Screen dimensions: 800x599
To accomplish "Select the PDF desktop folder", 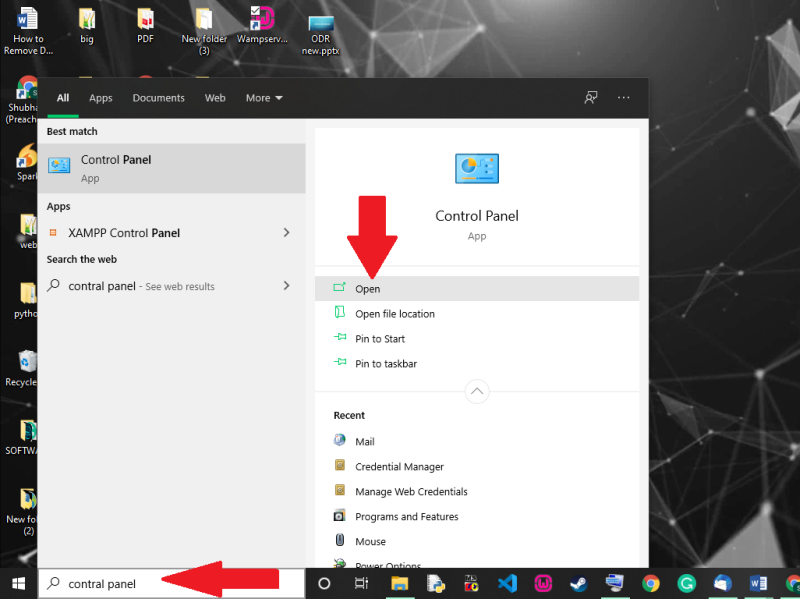I will click(x=145, y=26).
